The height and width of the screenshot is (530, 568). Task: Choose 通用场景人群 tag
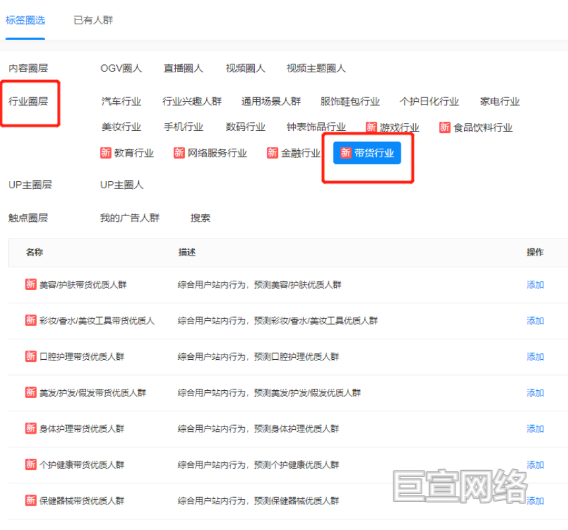click(271, 101)
